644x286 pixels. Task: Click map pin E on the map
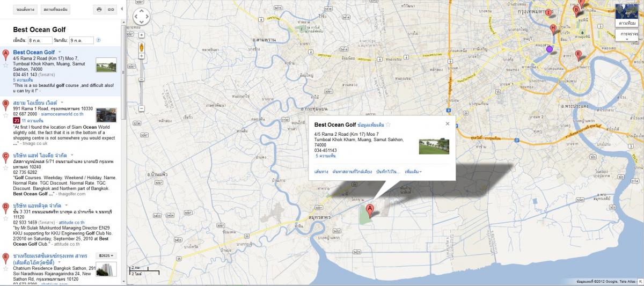tap(578, 55)
